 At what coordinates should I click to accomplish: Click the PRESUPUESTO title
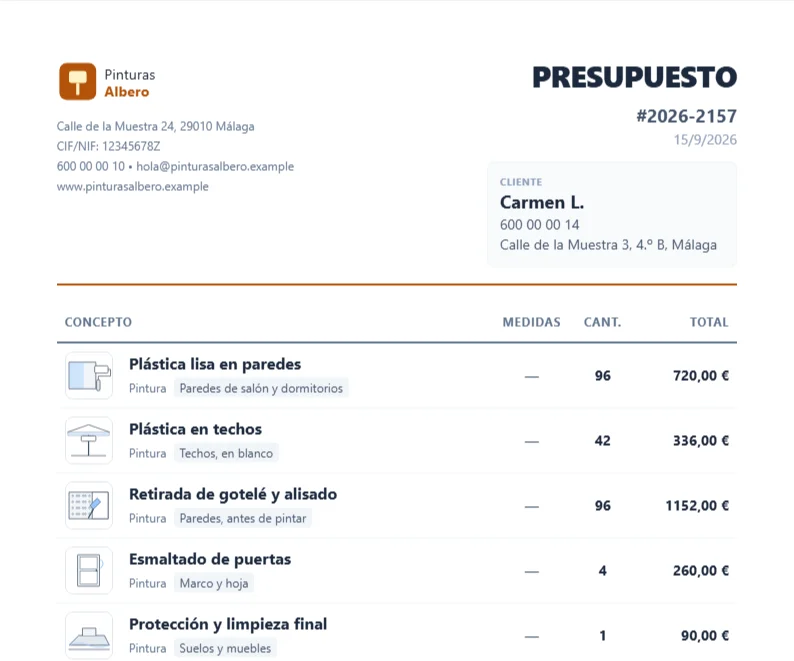634,77
